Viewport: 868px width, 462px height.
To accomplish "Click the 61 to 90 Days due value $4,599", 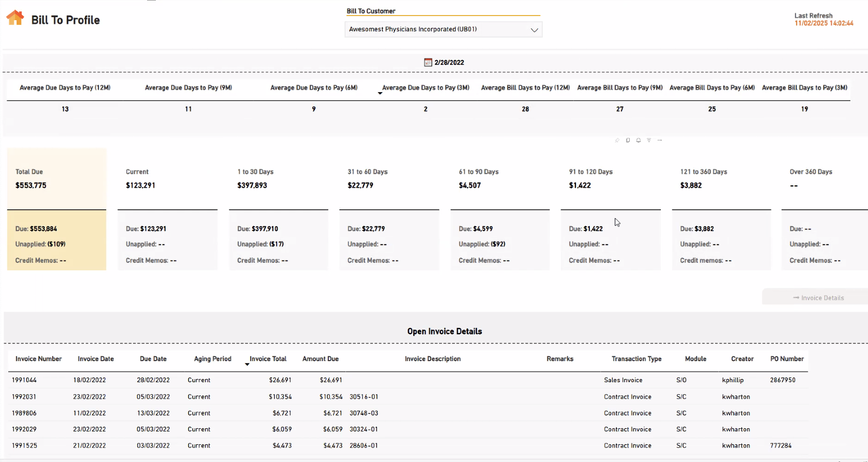I will [x=483, y=228].
